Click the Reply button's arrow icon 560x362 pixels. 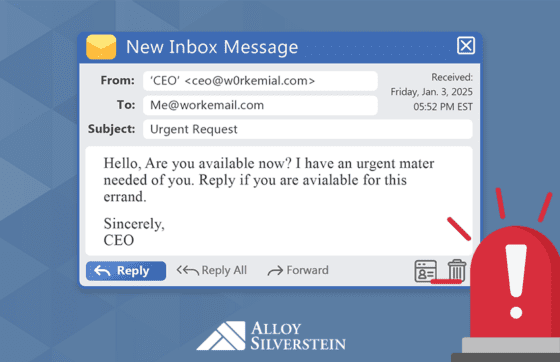(102, 271)
